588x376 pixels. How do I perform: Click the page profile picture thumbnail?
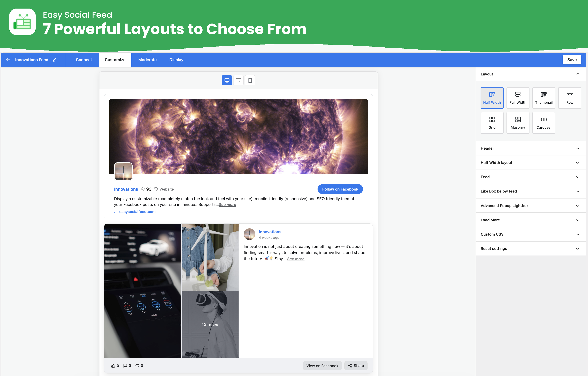point(123,171)
